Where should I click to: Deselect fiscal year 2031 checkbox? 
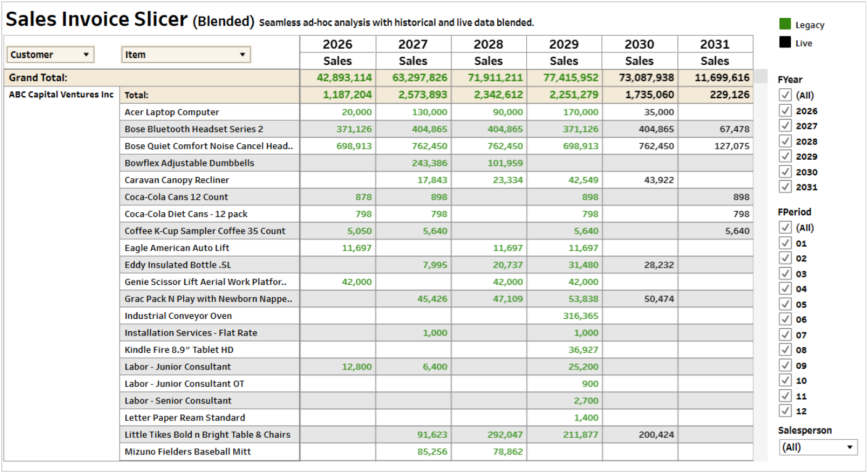point(785,186)
